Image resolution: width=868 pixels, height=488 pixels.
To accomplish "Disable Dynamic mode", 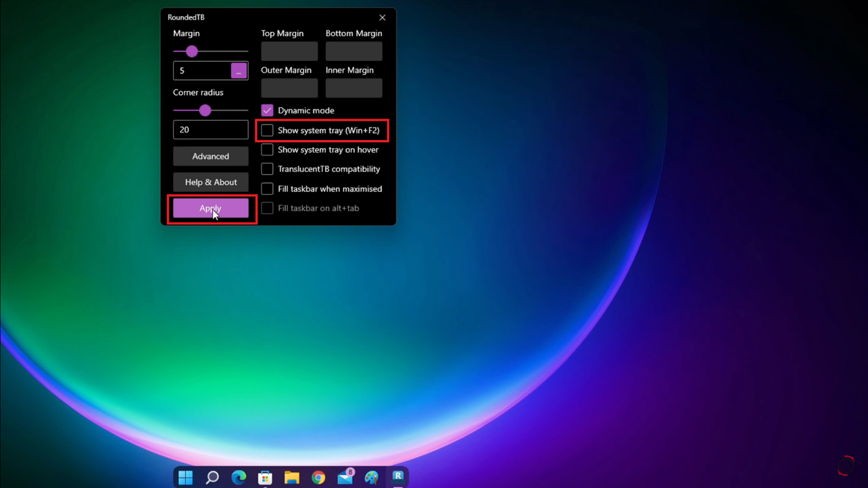I will (x=267, y=110).
